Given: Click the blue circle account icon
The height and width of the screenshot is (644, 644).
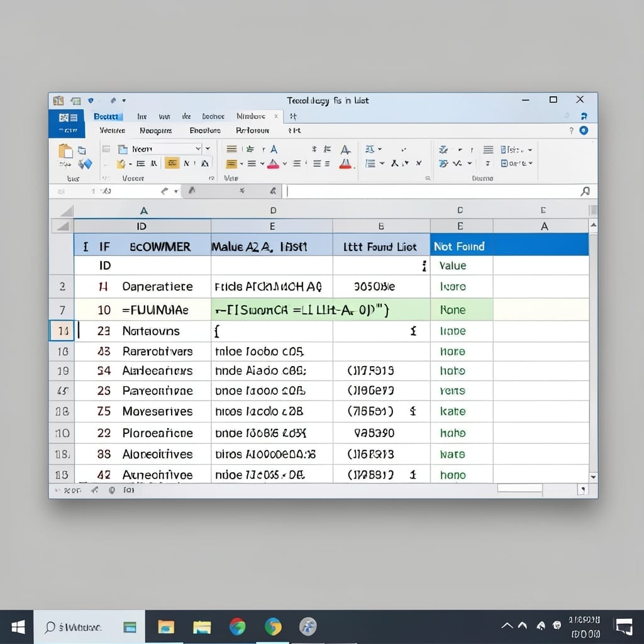Looking at the screenshot, I should pos(584,130).
